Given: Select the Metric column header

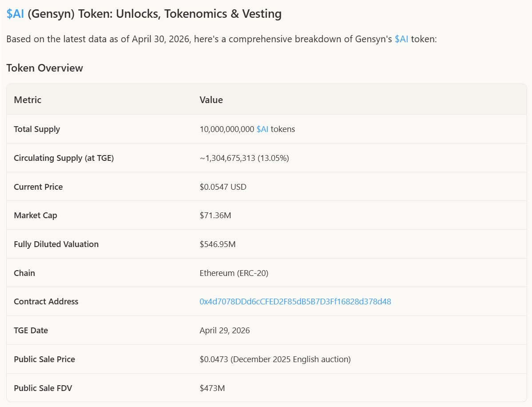Looking at the screenshot, I should click(x=28, y=100).
